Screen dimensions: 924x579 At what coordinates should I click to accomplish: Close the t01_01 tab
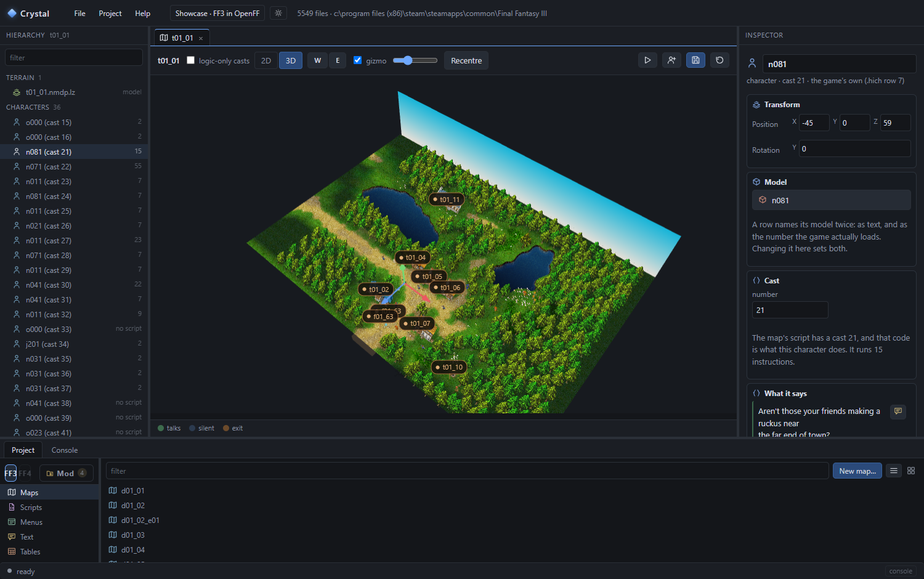tap(201, 38)
